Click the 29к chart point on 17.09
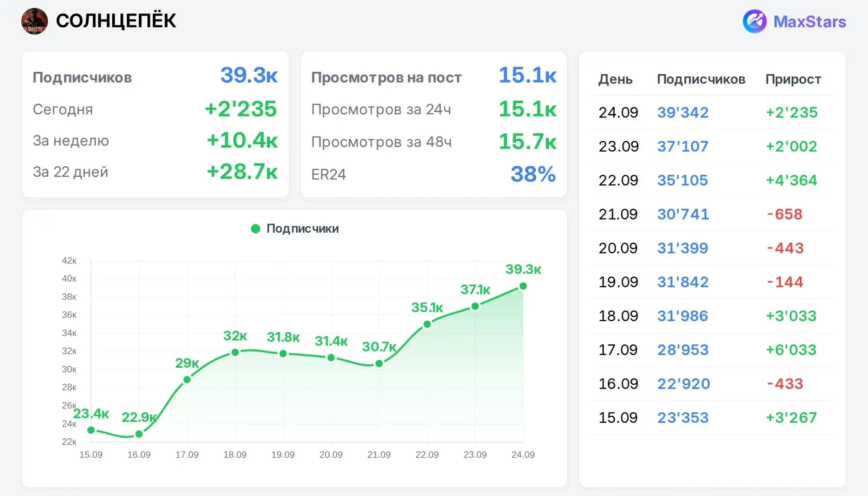This screenshot has height=496, width=868. coord(187,380)
